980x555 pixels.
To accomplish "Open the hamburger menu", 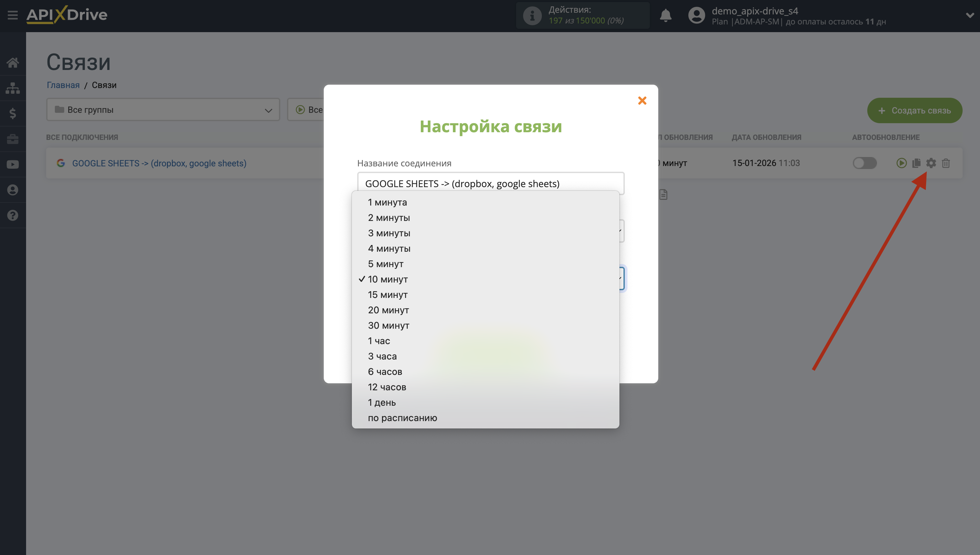I will point(13,15).
